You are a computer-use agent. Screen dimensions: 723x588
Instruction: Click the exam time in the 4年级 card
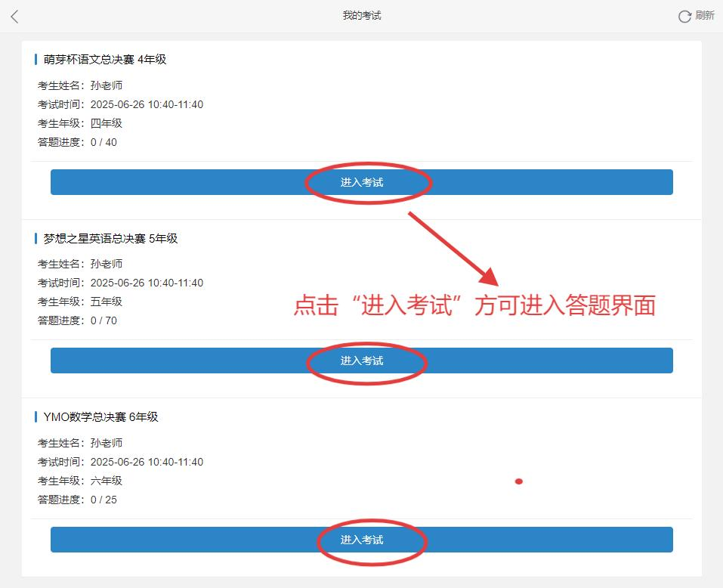coord(120,105)
